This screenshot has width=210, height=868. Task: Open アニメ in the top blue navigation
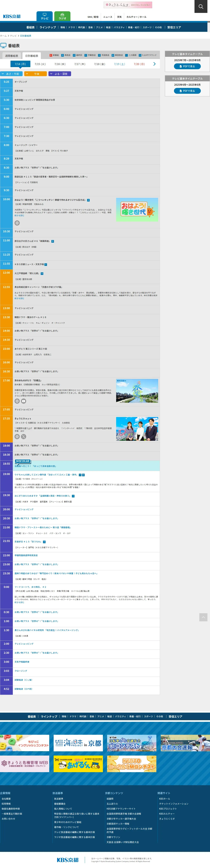click(x=99, y=27)
